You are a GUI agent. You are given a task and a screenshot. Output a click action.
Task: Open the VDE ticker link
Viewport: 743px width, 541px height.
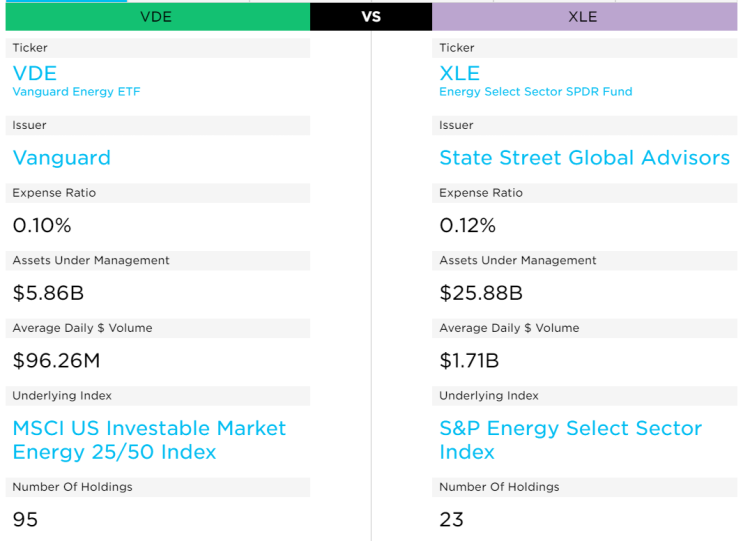(35, 73)
